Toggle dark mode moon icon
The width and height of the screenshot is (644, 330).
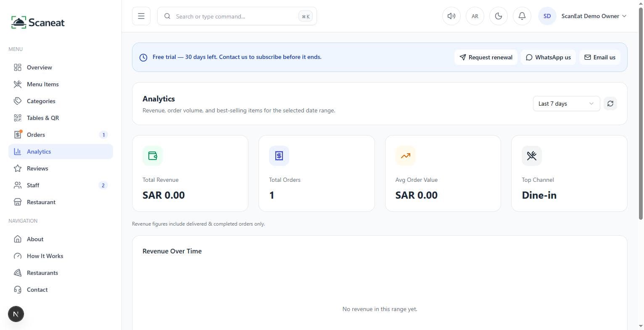[x=499, y=16]
